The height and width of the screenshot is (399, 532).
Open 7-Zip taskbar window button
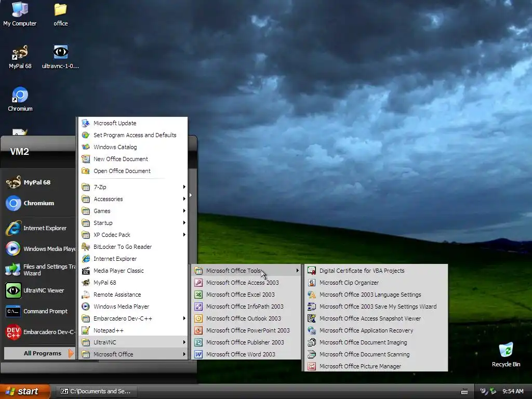pyautogui.click(x=96, y=391)
